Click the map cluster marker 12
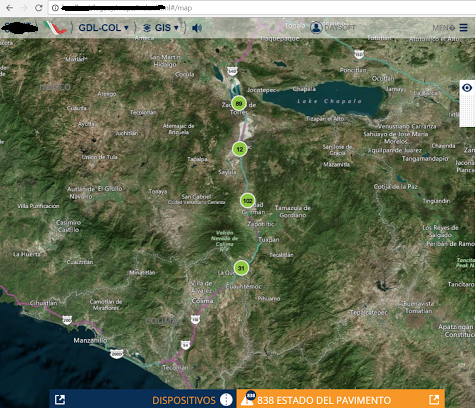Image resolution: width=476 pixels, height=408 pixels. (240, 149)
